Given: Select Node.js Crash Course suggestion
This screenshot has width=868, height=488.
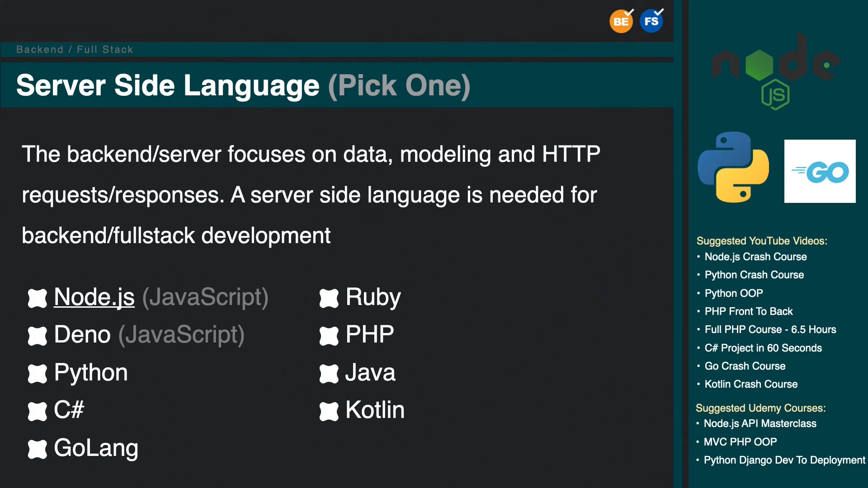Looking at the screenshot, I should tap(755, 257).
